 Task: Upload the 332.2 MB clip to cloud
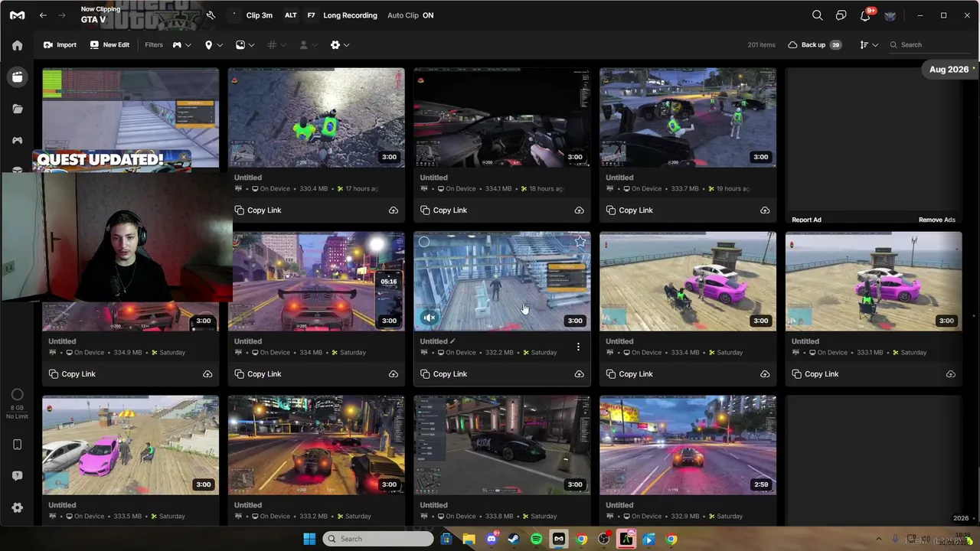pos(580,374)
